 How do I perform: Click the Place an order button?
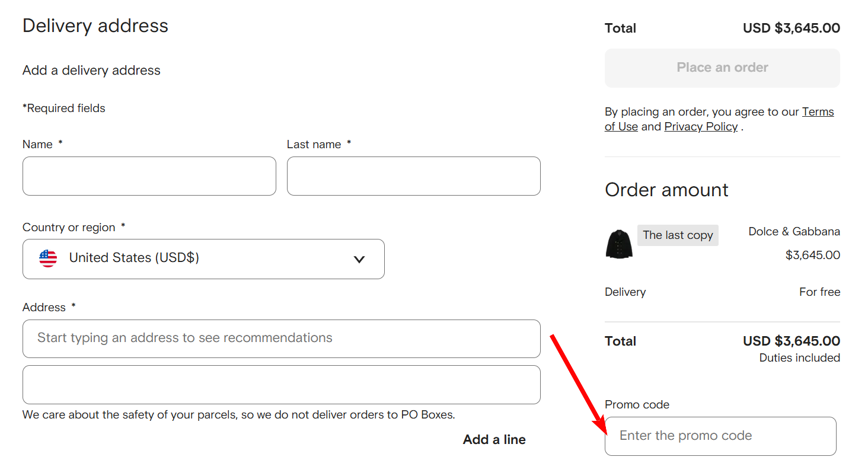click(x=722, y=68)
